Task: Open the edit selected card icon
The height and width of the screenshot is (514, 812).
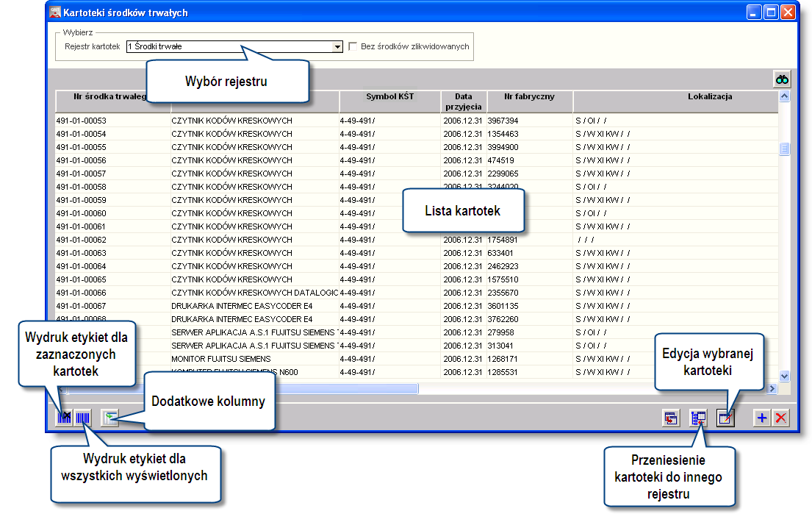Action: coord(725,418)
